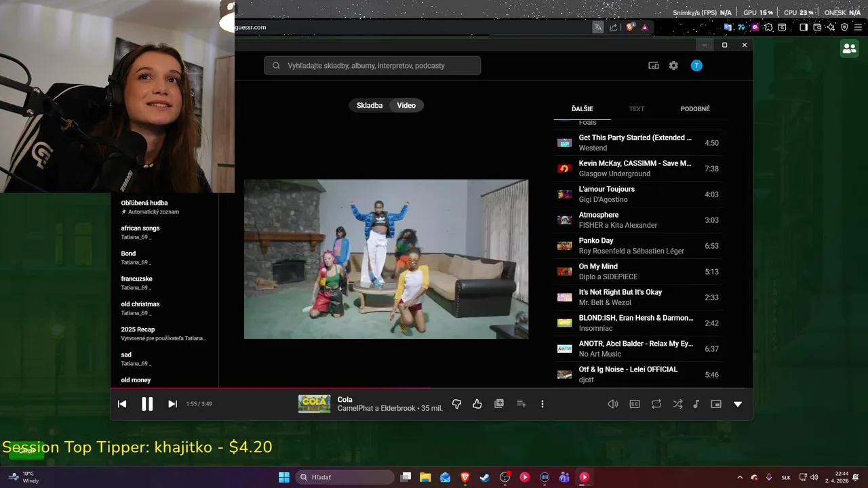This screenshot has height=488, width=868.
Task: Switch to Skladba (song) mode
Action: [370, 105]
